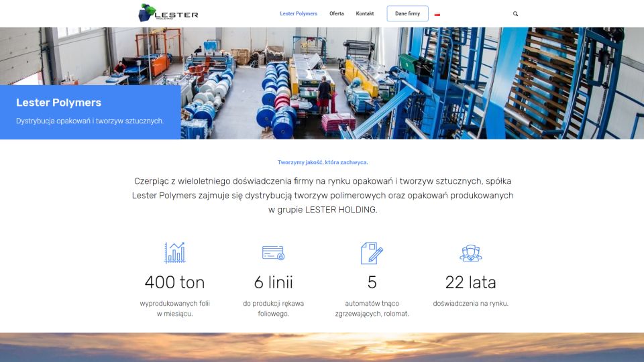
Task: Click 'doświadczenia na rynku.' caption
Action: click(471, 304)
